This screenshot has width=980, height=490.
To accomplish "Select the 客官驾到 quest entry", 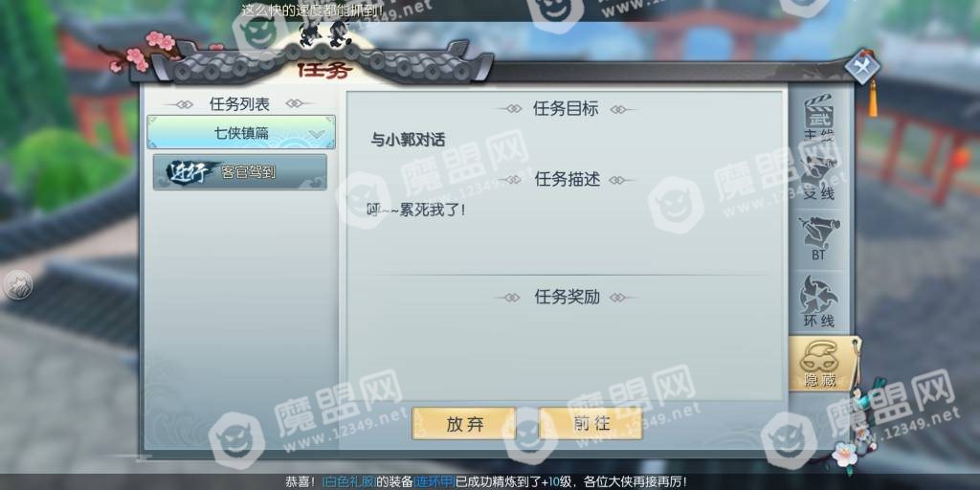I will 240,172.
